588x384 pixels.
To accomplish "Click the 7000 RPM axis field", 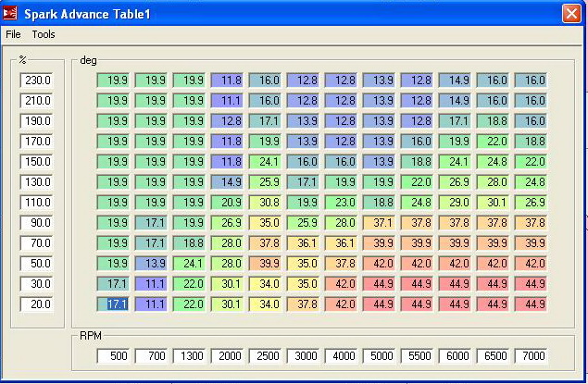I will coord(532,356).
